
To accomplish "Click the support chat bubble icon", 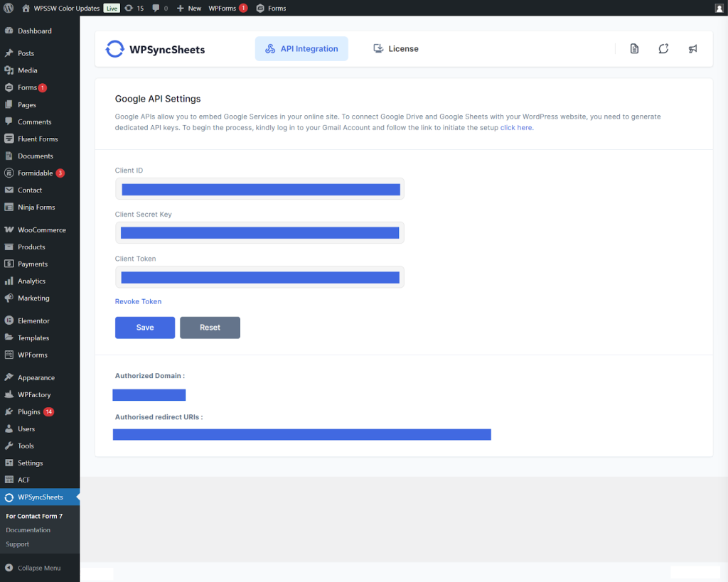I will click(663, 49).
